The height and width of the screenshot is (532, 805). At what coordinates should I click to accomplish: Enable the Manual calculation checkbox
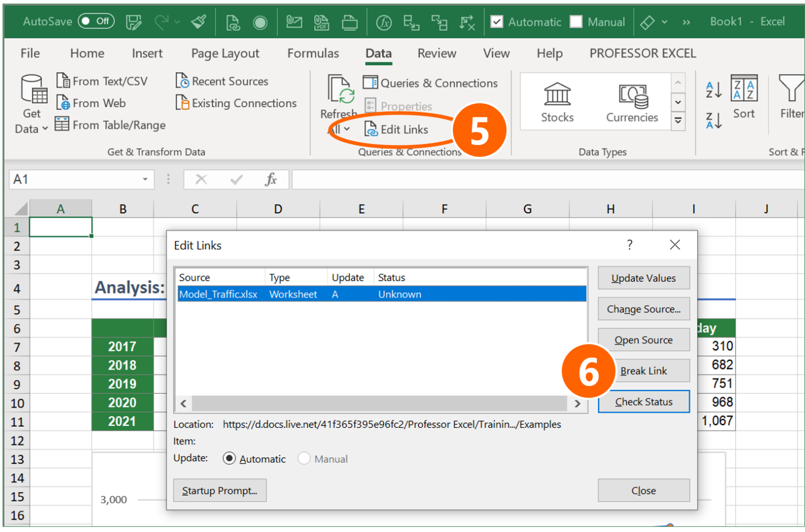click(x=576, y=21)
